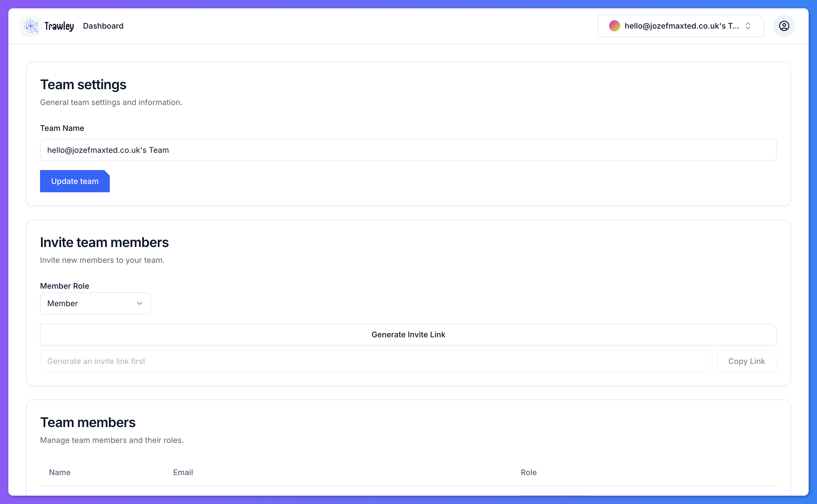Open the Member Role dropdown
This screenshot has width=817, height=504.
point(95,303)
